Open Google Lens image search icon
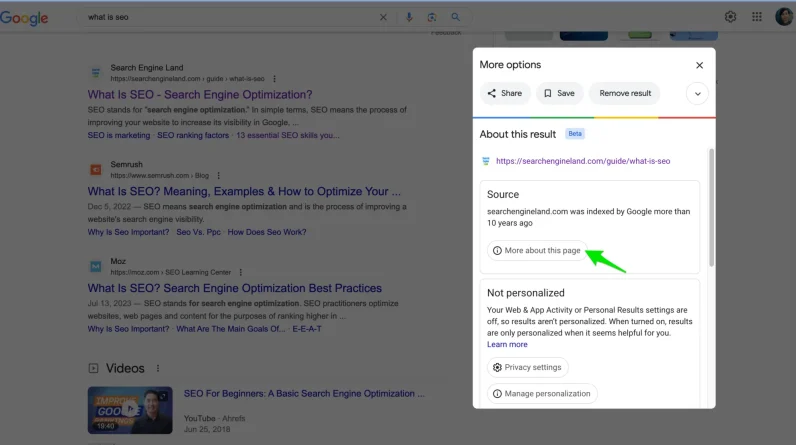The width and height of the screenshot is (796, 445). click(x=432, y=17)
